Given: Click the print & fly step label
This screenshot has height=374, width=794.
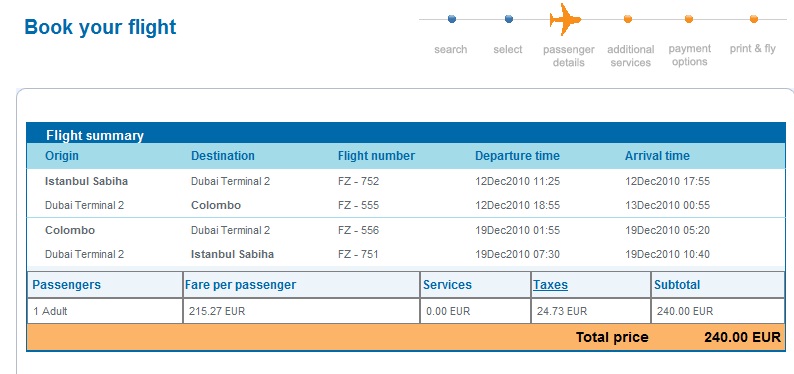Looking at the screenshot, I should 752,49.
